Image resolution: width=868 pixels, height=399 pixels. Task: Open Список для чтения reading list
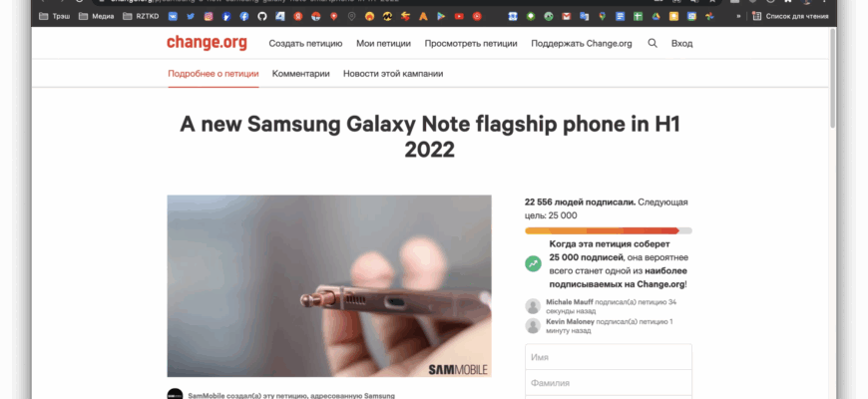790,17
